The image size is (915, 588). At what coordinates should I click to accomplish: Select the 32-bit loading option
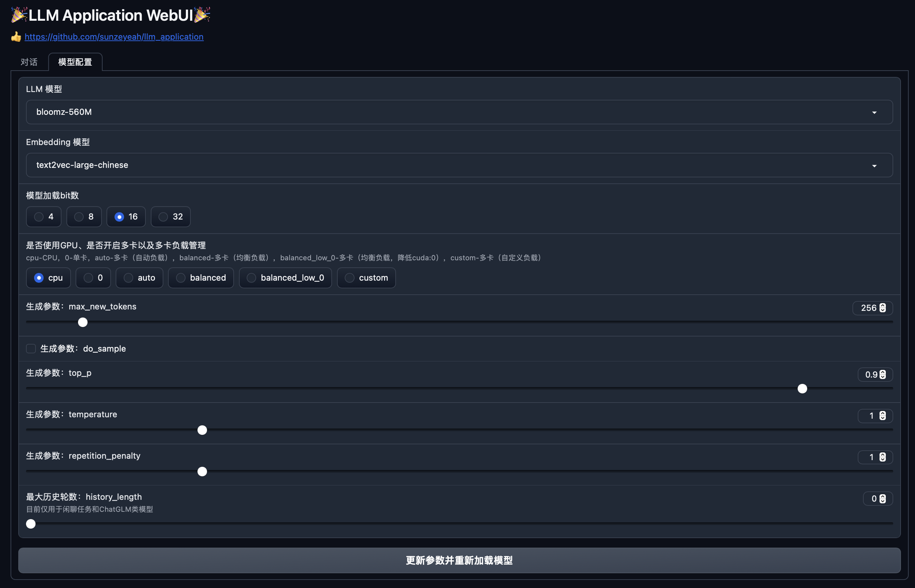163,217
